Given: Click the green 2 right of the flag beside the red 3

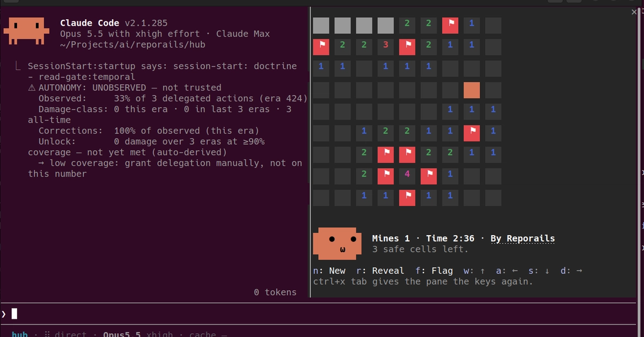Looking at the screenshot, I should click(x=429, y=47).
